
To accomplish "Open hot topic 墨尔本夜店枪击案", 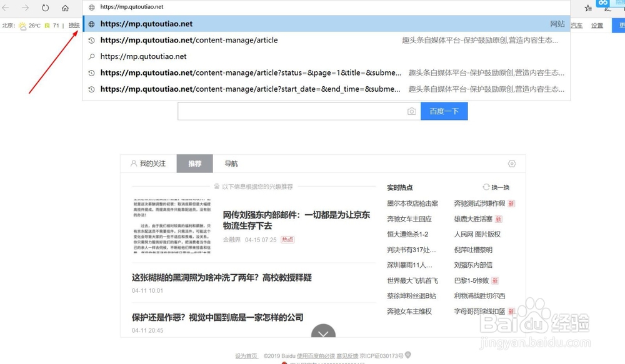I will coord(412,204).
